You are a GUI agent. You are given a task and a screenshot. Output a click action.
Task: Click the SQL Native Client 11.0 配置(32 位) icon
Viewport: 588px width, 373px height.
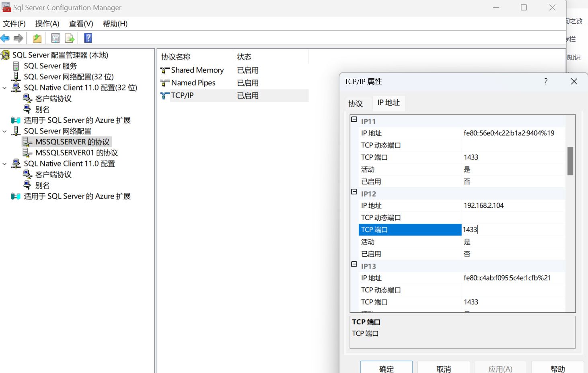(16, 88)
